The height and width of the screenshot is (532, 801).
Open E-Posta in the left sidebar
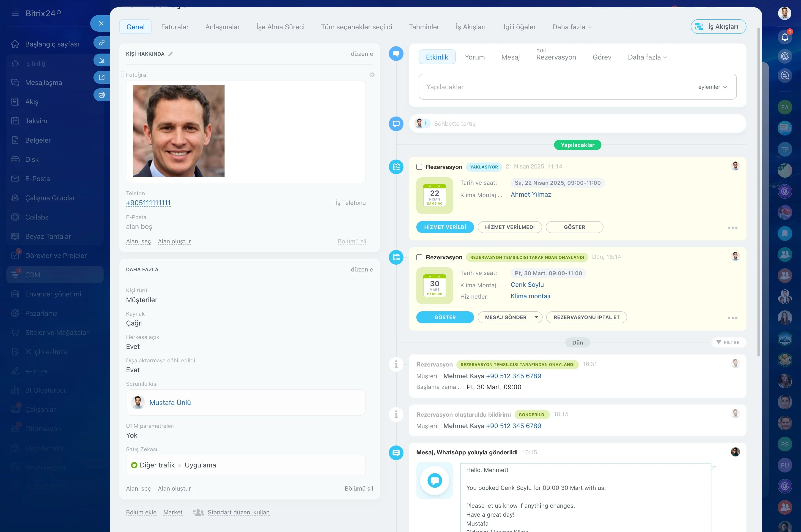point(37,179)
